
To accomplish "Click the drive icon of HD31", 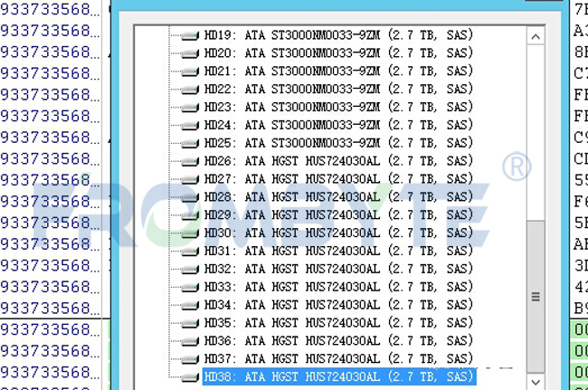I will [190, 252].
